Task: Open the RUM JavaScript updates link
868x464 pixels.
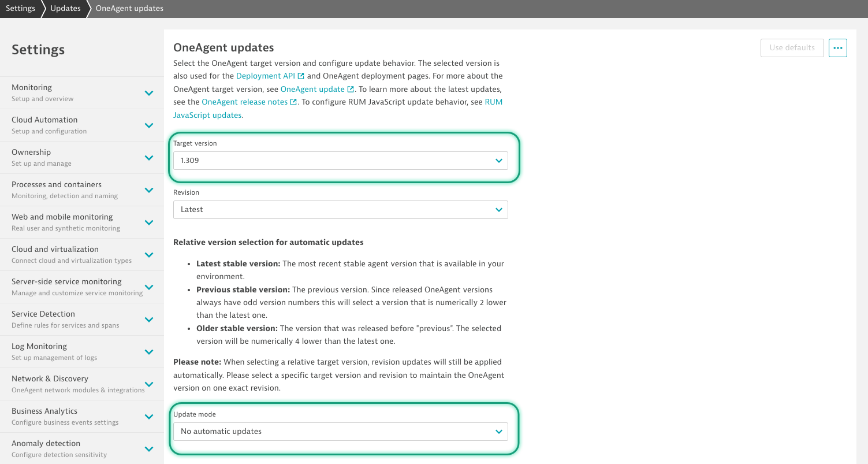Action: (x=207, y=114)
